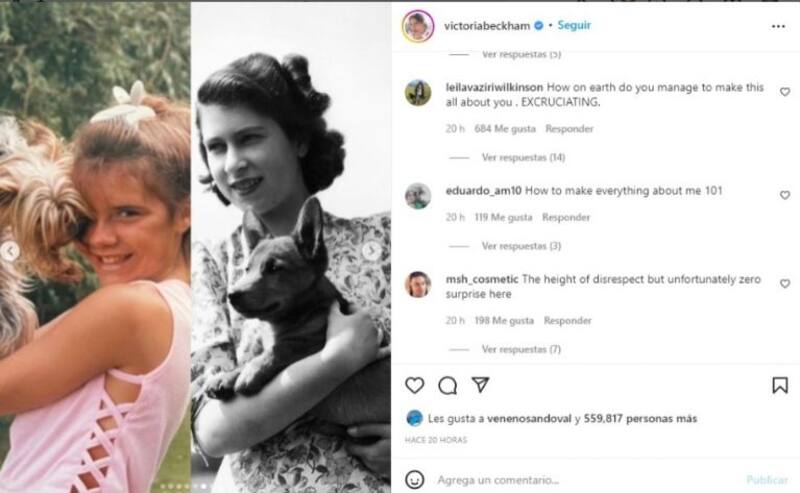Like leilavaziriwilkinson's comment
This screenshot has height=493, width=800.
click(784, 92)
